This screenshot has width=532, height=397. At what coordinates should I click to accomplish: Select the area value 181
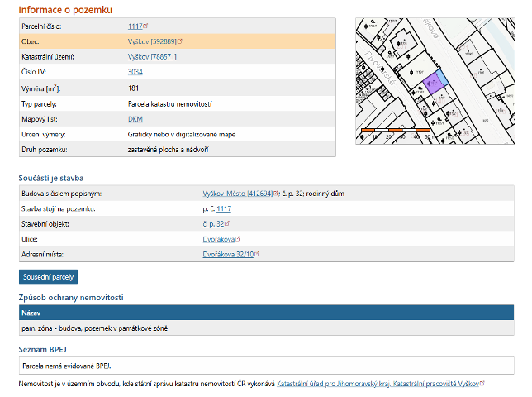[133, 88]
